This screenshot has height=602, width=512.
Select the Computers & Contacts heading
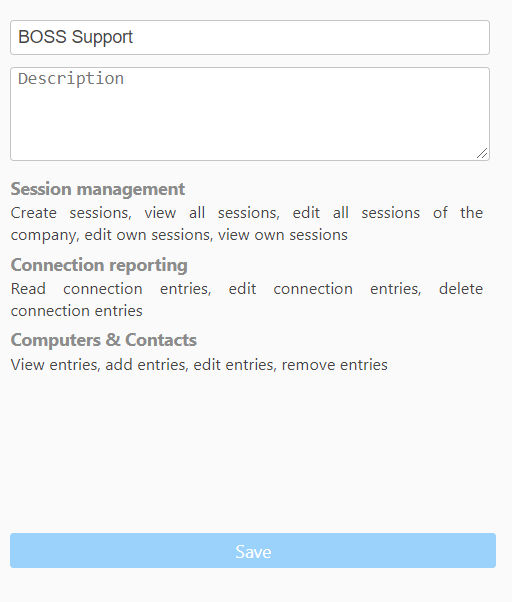pos(104,340)
